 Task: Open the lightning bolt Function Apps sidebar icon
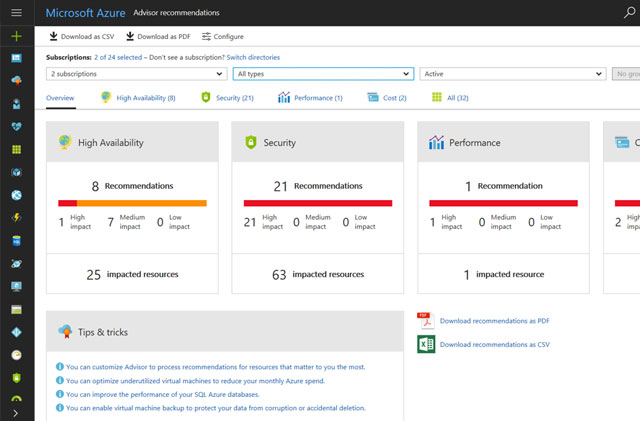point(16,217)
